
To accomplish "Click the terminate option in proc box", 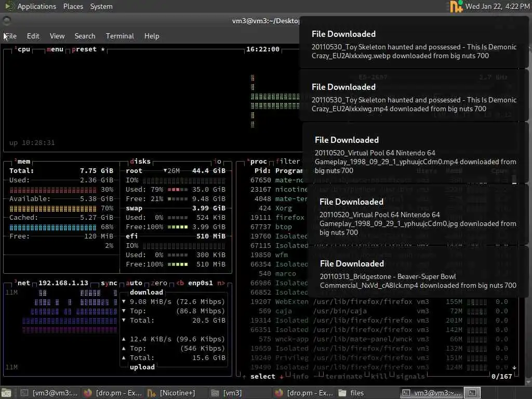I will click(344, 376).
